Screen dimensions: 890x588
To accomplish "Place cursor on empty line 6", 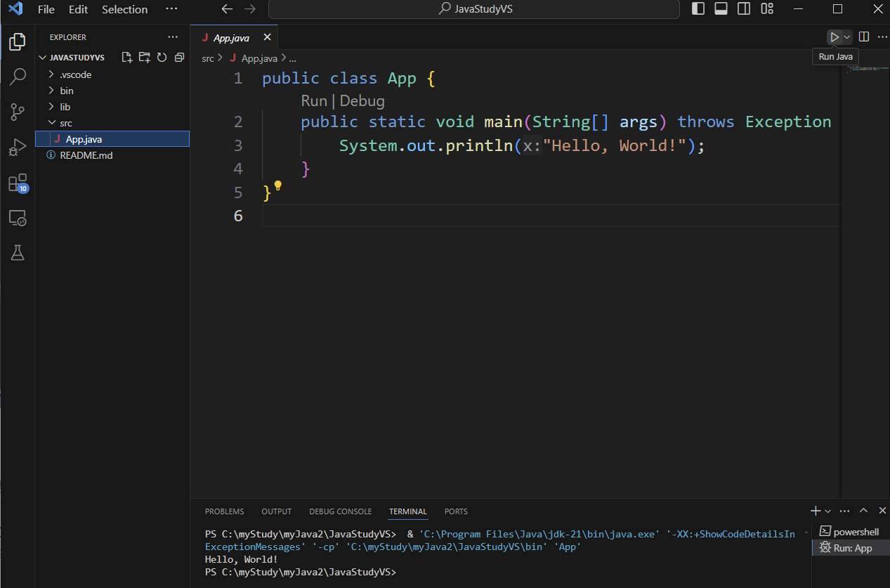I will pos(551,216).
